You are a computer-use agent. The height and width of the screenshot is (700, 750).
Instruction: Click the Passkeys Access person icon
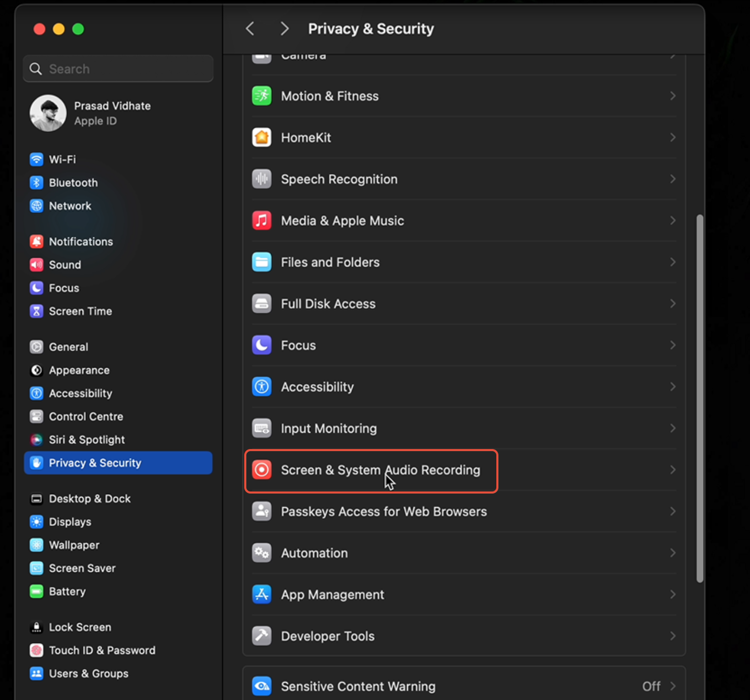coord(262,511)
